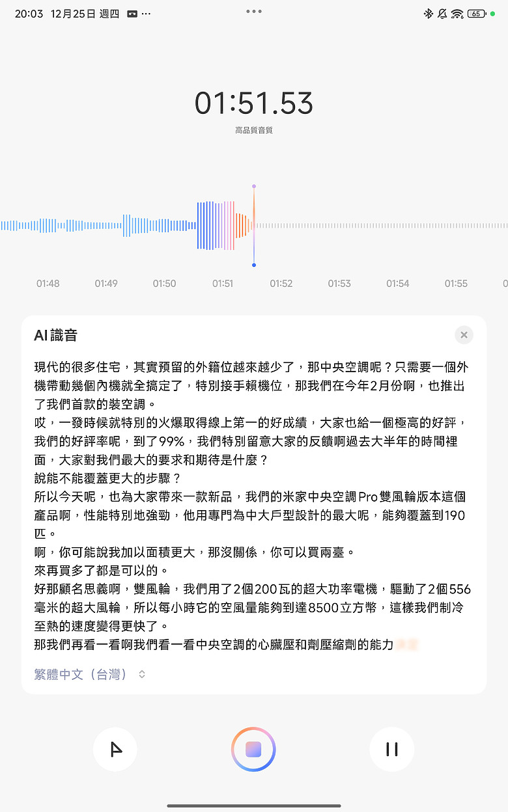Tap the date 12月25日 週四

pyautogui.click(x=85, y=14)
